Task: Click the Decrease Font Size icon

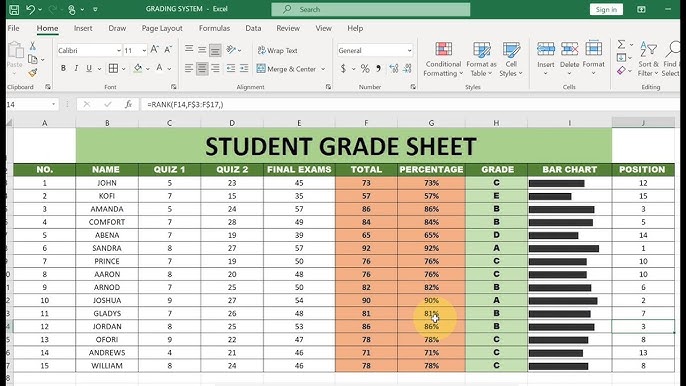Action: [x=168, y=50]
